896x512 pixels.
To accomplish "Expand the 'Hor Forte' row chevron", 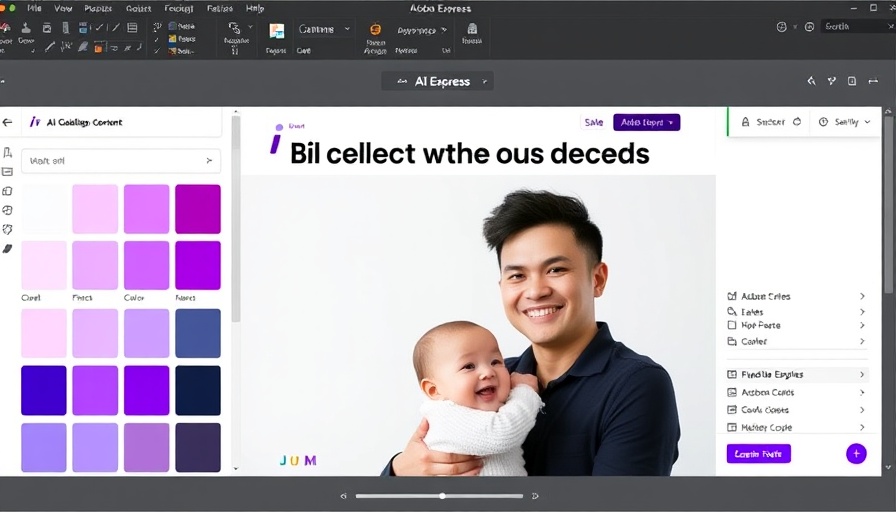I will point(862,325).
